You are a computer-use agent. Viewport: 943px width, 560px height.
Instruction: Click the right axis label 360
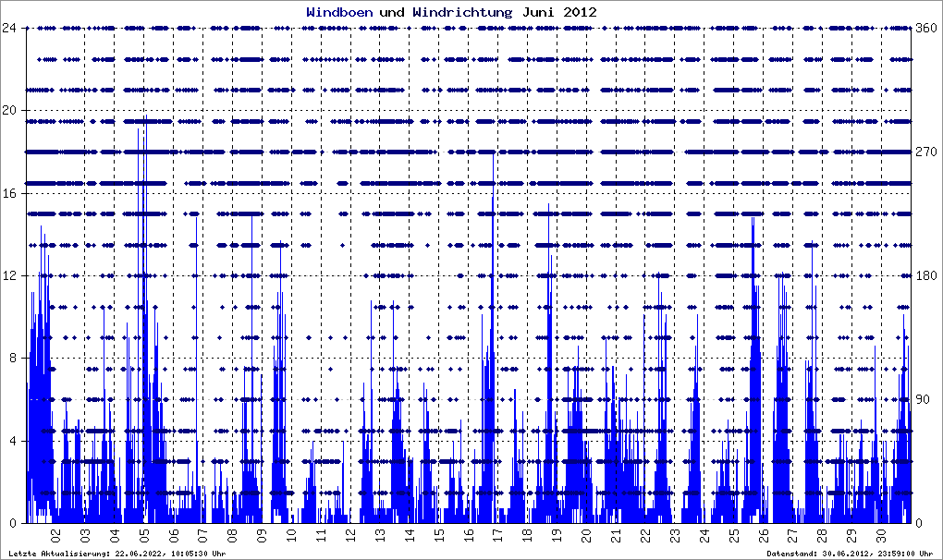pos(926,28)
